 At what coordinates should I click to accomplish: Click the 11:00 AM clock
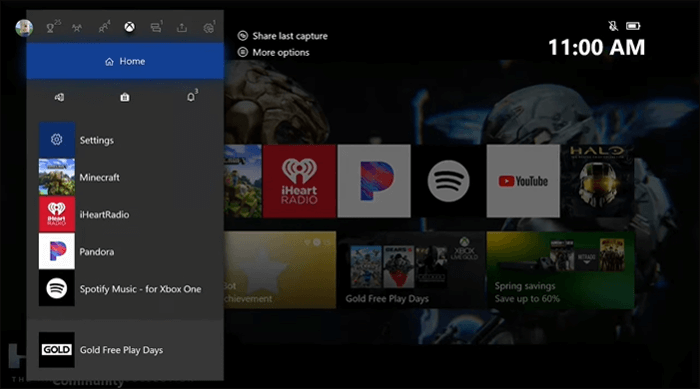(x=596, y=47)
